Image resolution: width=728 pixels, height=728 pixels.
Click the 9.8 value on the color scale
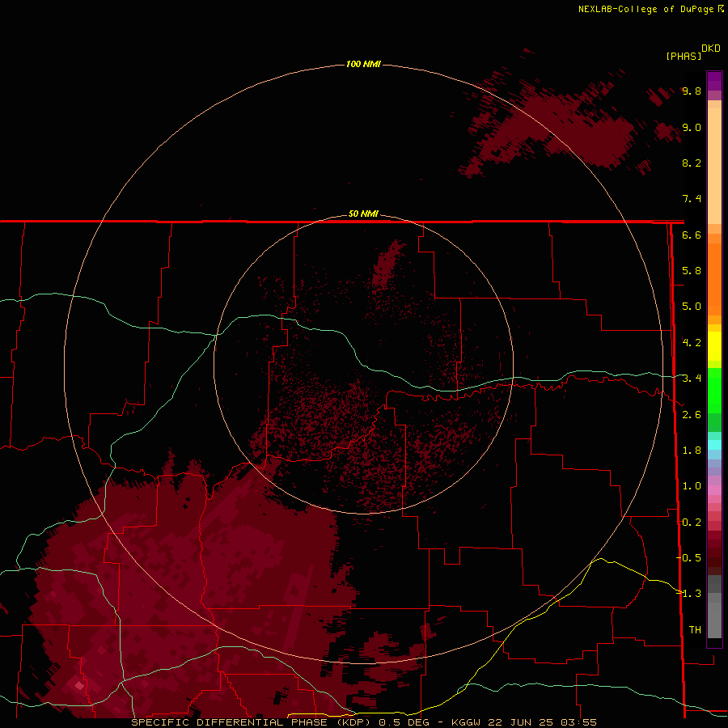(692, 91)
